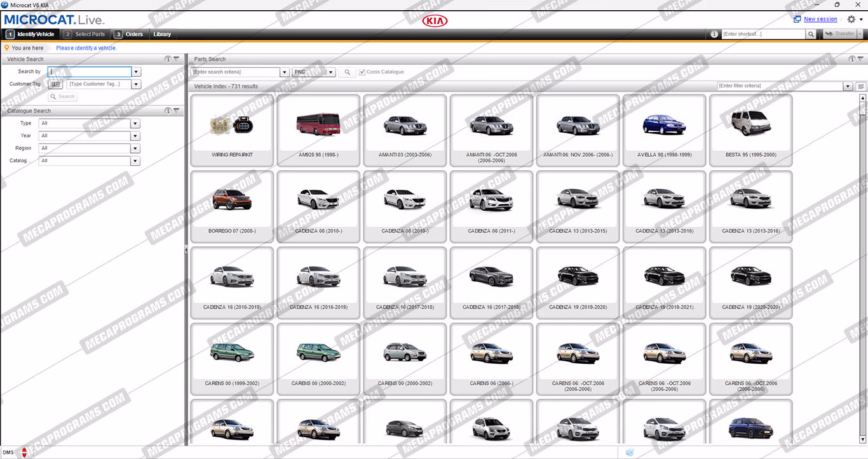Click the New session window icon
The height and width of the screenshot is (459, 868).
(797, 19)
